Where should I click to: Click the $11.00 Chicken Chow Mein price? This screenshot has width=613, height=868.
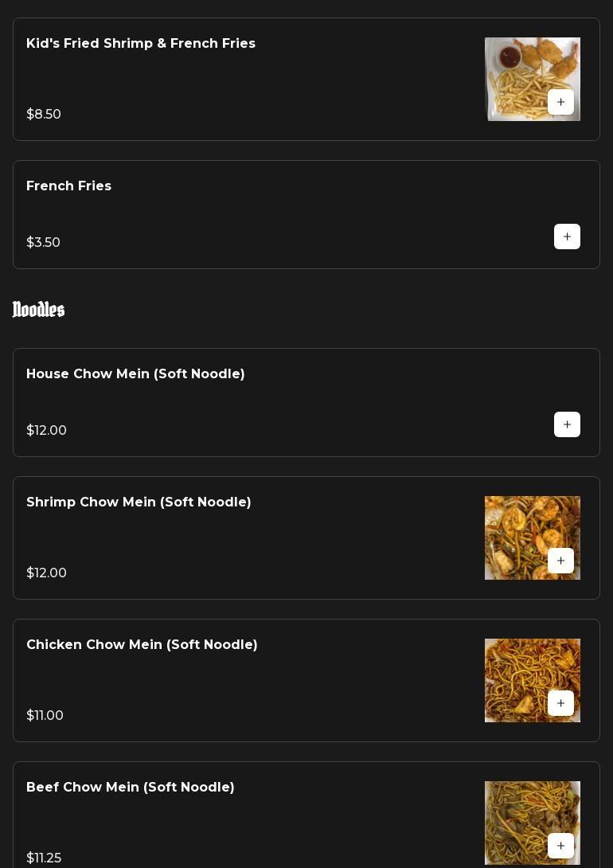(x=45, y=716)
